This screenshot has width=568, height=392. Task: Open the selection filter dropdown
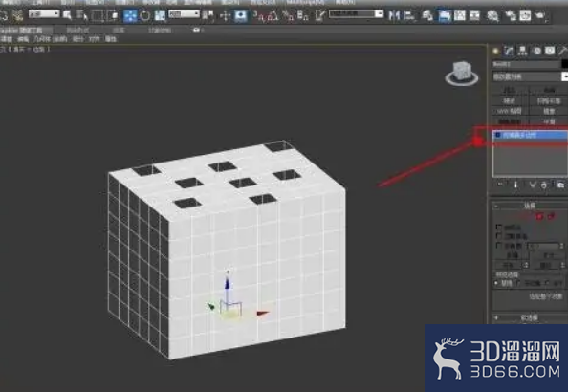[x=44, y=13]
